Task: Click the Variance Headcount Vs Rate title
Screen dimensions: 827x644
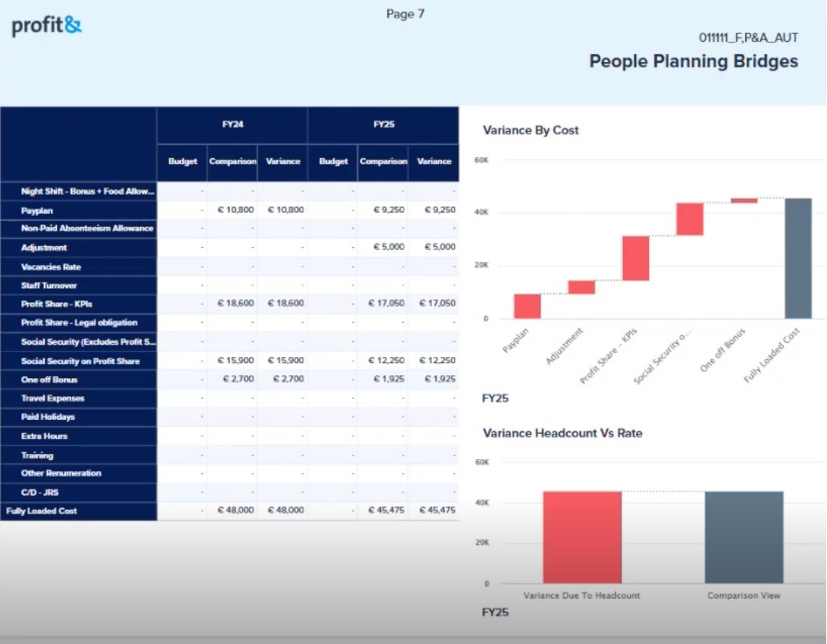Action: (x=562, y=433)
